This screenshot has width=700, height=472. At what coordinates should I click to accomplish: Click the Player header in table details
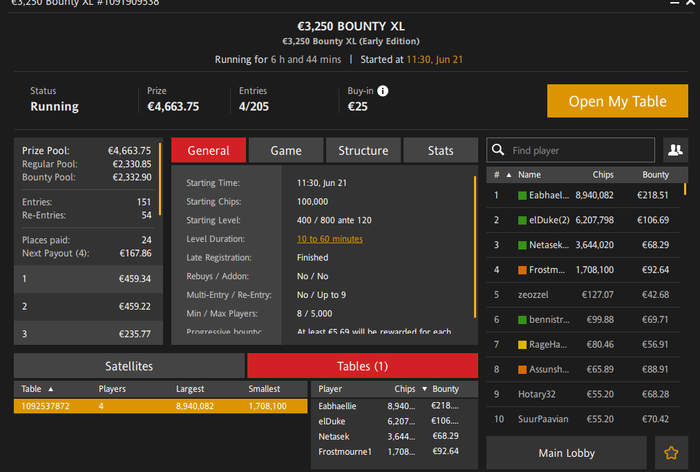330,389
